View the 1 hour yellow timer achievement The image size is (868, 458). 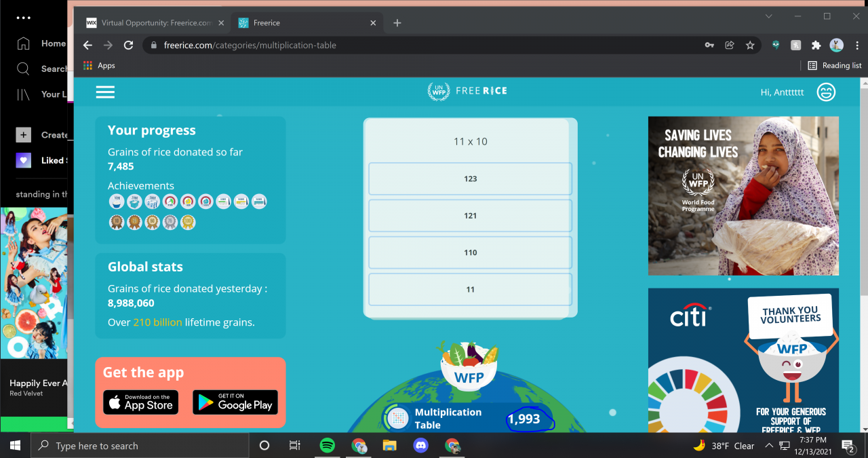click(188, 202)
